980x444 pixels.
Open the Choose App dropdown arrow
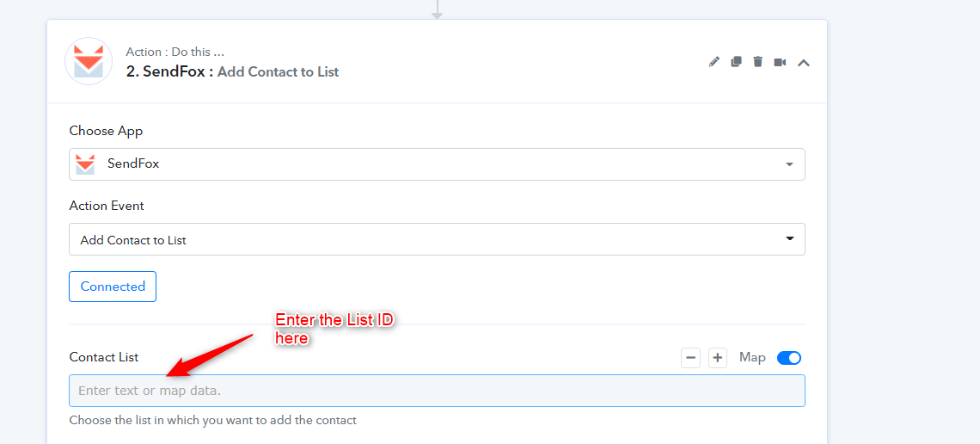point(789,164)
